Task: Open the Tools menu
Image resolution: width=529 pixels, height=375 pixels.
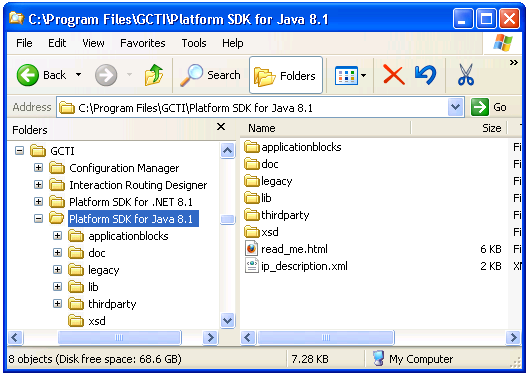Action: 194,43
